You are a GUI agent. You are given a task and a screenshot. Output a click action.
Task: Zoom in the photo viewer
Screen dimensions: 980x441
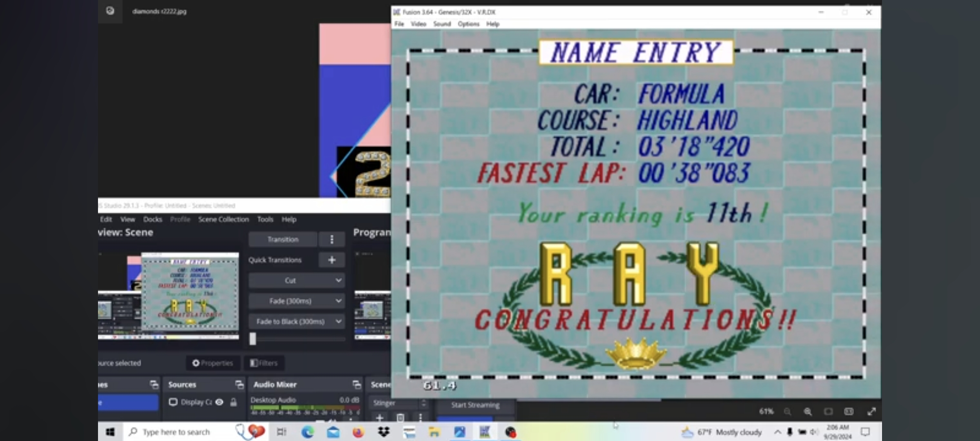[x=808, y=412]
